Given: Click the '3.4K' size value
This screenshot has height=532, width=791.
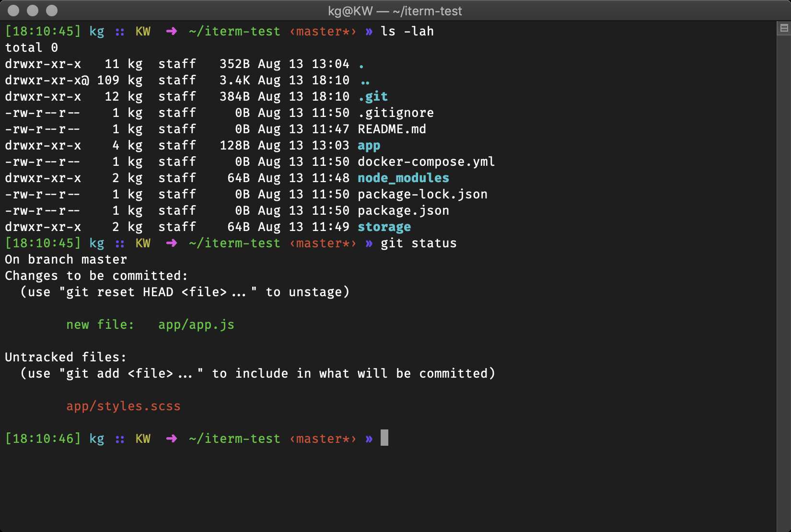Looking at the screenshot, I should point(235,80).
